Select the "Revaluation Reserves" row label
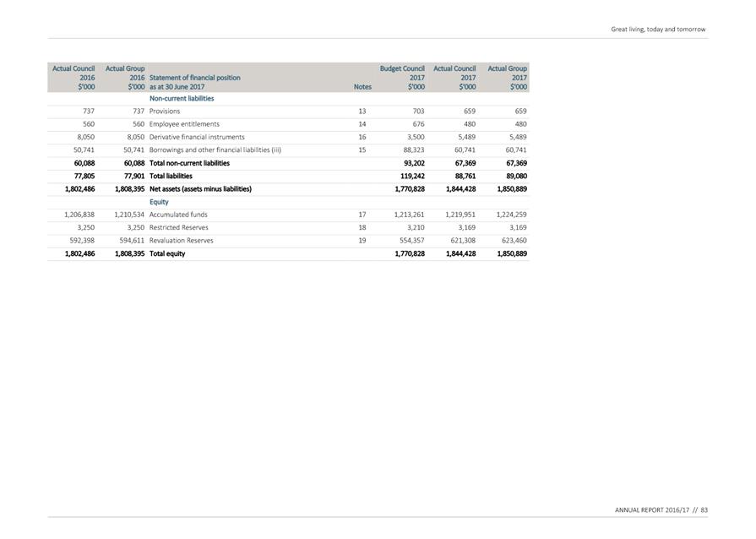 pyautogui.click(x=182, y=241)
